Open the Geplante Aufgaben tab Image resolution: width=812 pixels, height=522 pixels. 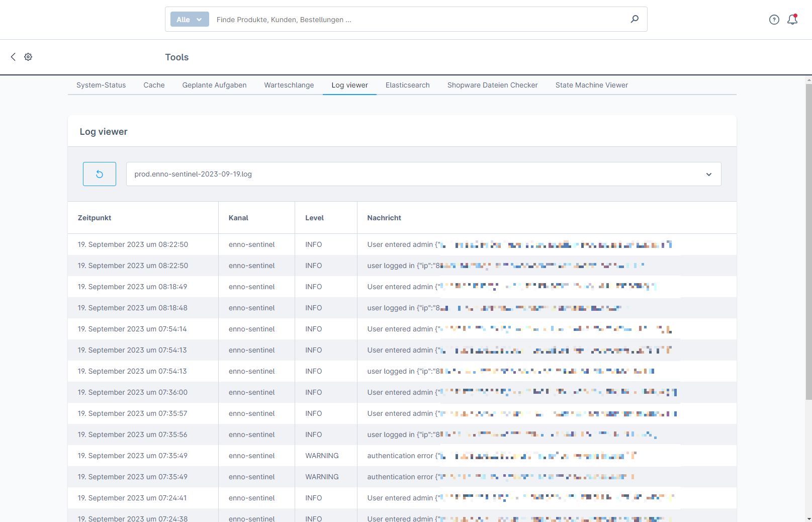[214, 85]
